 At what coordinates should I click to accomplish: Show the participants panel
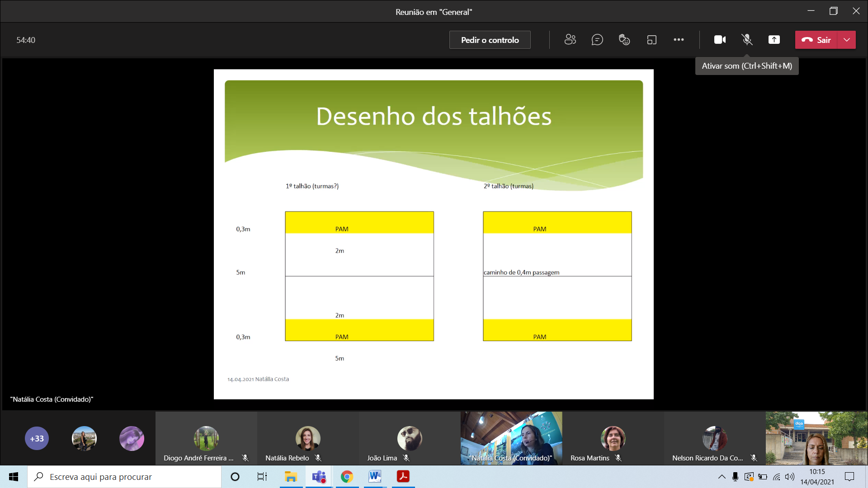(570, 40)
